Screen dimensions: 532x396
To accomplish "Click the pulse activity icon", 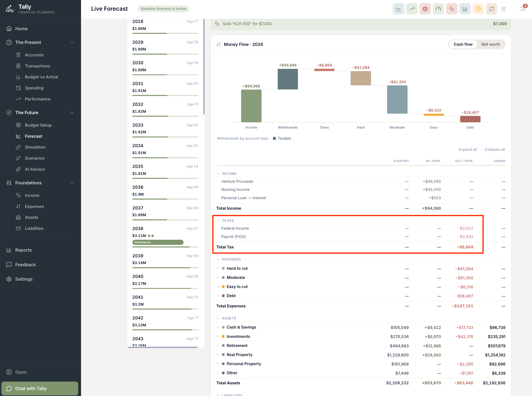I will [x=452, y=9].
